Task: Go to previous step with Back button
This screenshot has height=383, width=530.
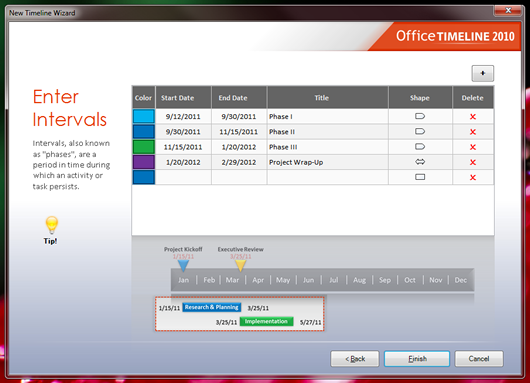Action: point(355,359)
